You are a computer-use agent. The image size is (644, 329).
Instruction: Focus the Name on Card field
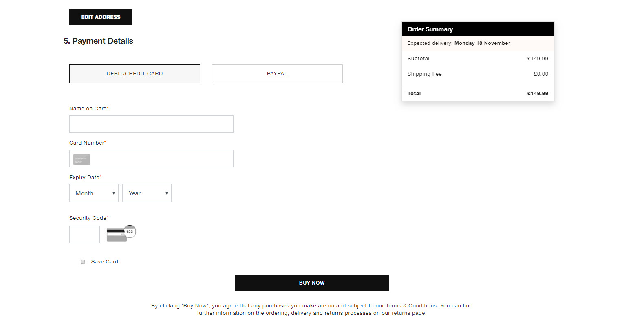(151, 124)
